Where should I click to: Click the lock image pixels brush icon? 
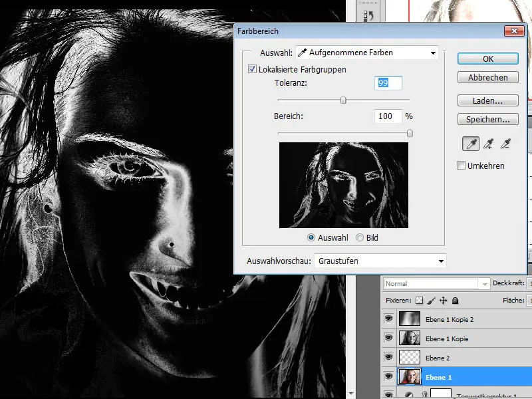click(431, 301)
